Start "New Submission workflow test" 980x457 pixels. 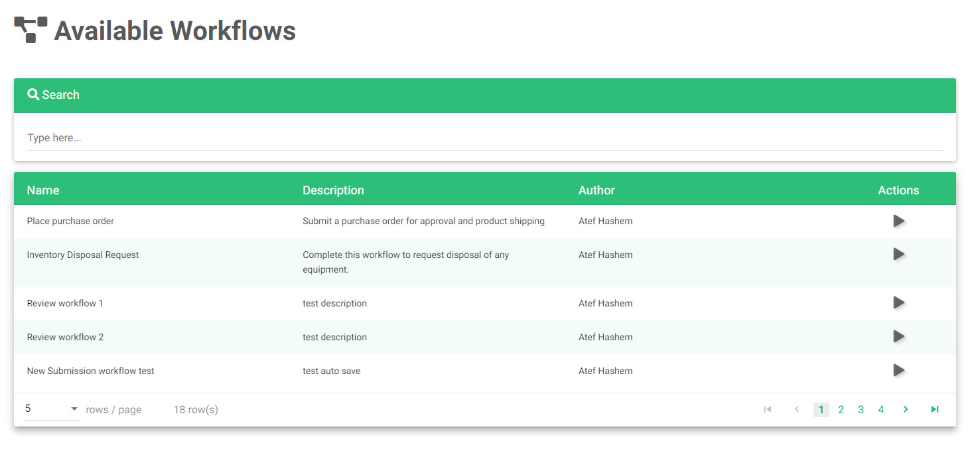899,370
